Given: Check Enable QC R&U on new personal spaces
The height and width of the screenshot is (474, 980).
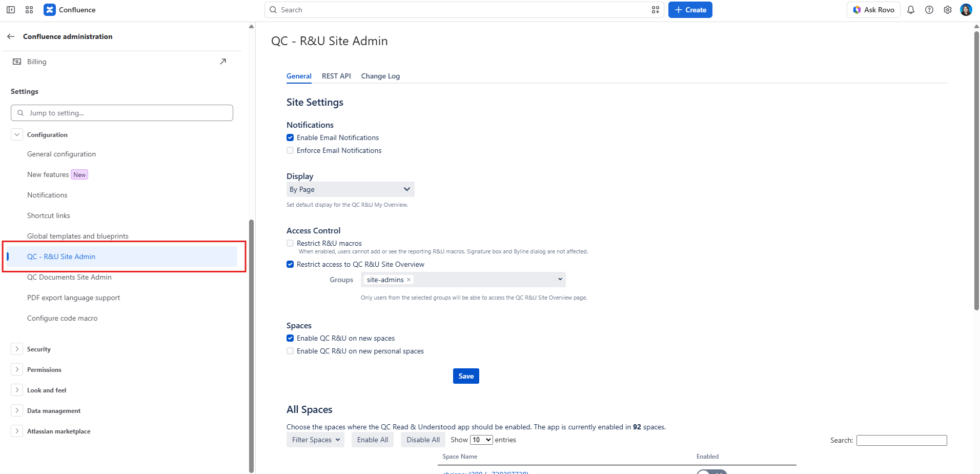Looking at the screenshot, I should tap(290, 351).
